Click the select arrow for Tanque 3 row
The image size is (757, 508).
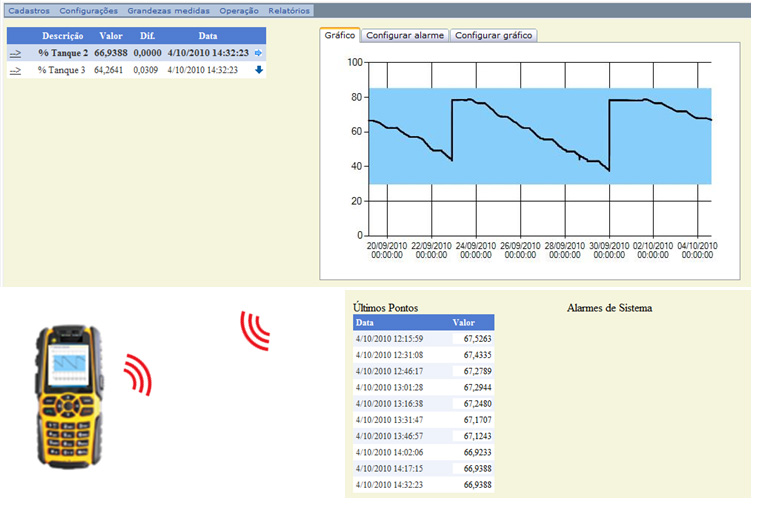15,71
